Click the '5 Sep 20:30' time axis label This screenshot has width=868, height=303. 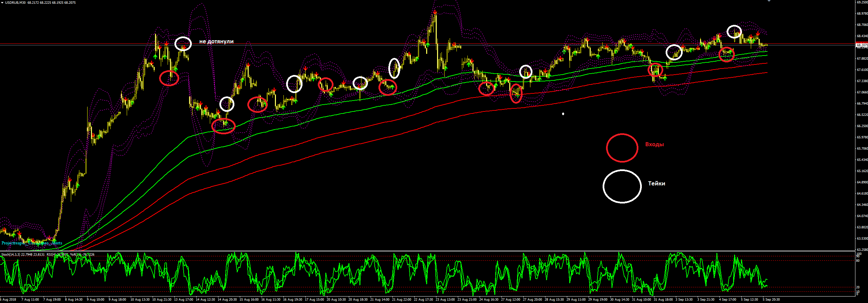[771, 300]
